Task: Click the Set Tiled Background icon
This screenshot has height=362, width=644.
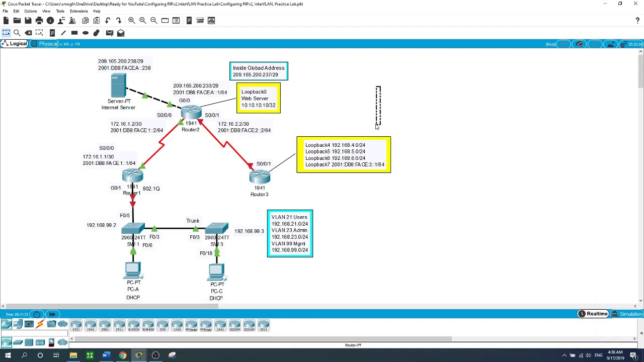Action: (610, 44)
